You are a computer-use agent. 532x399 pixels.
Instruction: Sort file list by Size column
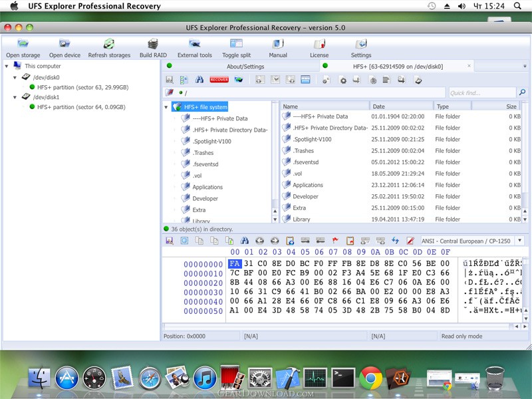point(495,106)
